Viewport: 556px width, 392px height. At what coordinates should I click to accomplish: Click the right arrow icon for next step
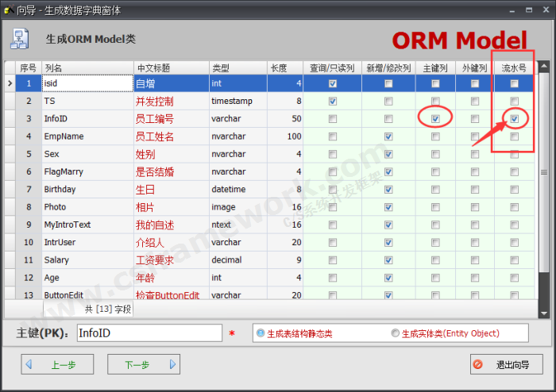tap(172, 365)
